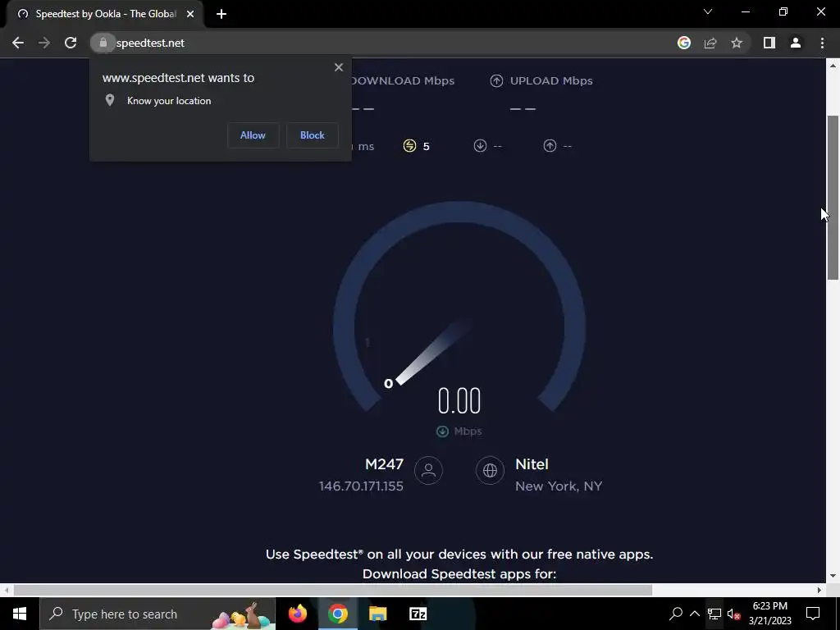
Task: Click the Nitel server name
Action: click(532, 464)
